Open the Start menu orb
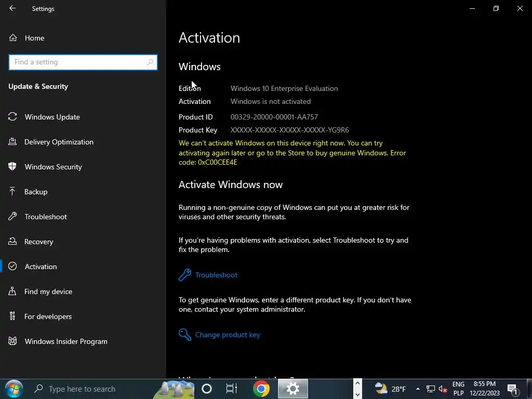This screenshot has width=532, height=399. coord(14,389)
